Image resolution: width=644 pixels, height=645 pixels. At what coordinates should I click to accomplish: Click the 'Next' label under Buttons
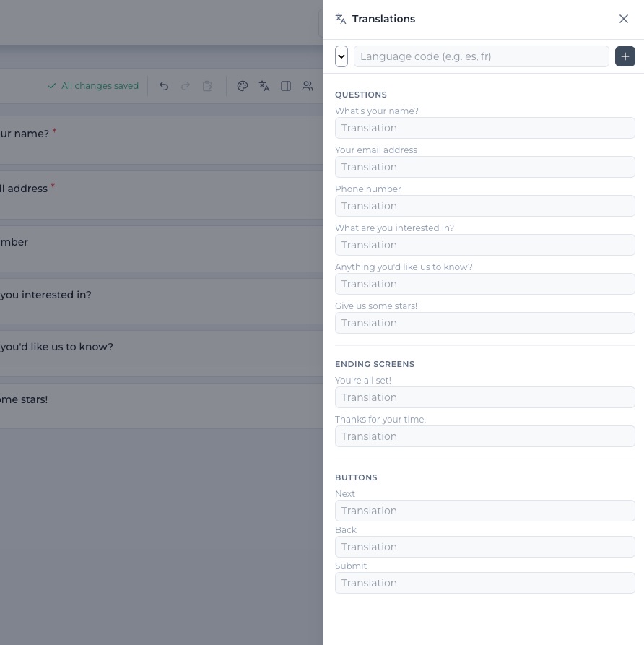coord(344,494)
